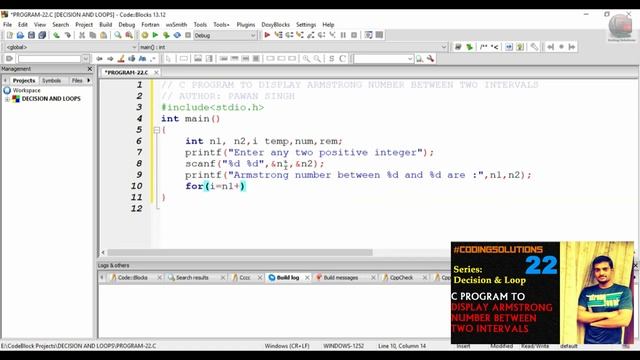Screen dimensions: 640x360
Task: Open the Settings menu
Action: tap(306, 24)
